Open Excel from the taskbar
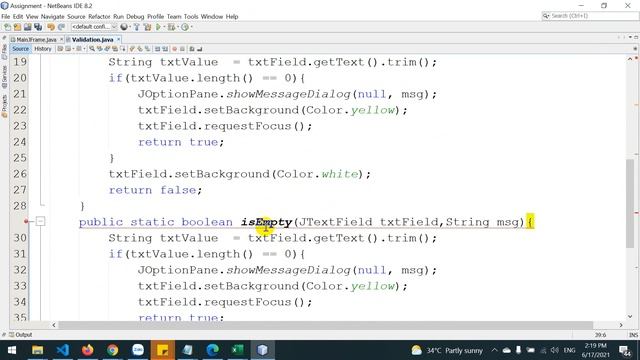 pos(238,350)
